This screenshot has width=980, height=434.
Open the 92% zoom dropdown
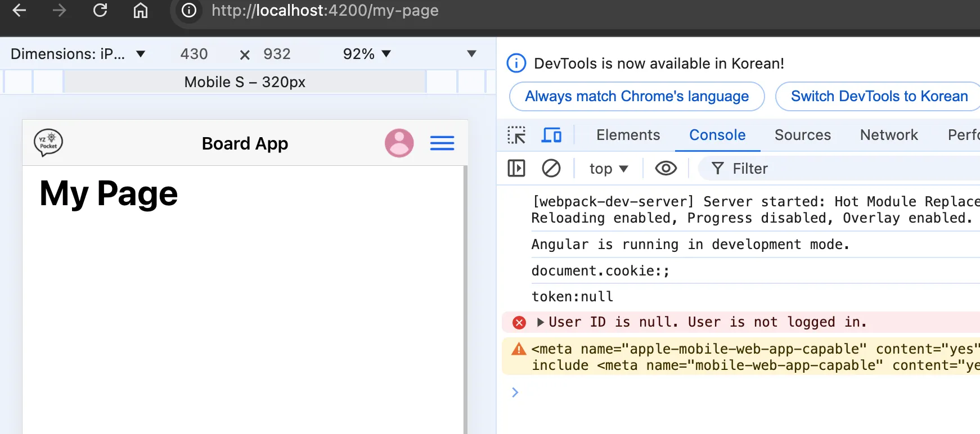[x=367, y=54]
